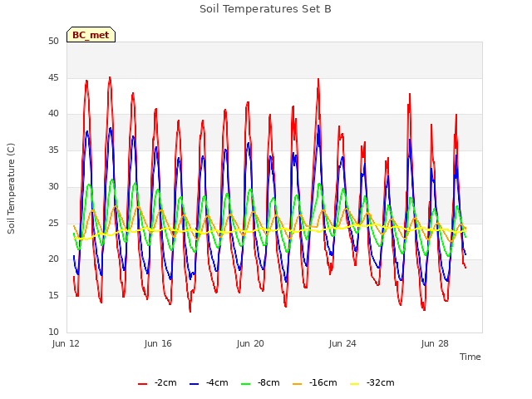
Task: Click the Jun 20 x-axis label
Action: coord(250,343)
